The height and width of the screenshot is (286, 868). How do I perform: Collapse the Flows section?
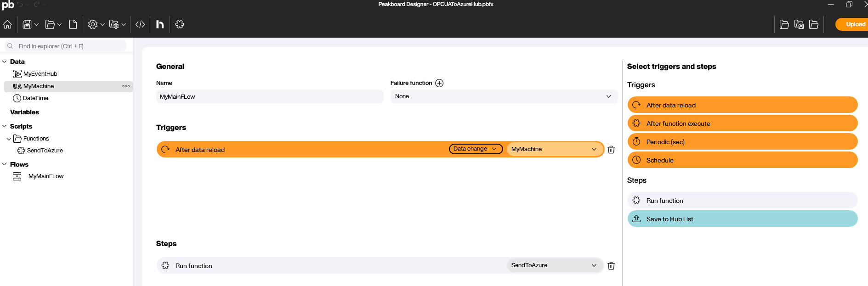click(5, 164)
